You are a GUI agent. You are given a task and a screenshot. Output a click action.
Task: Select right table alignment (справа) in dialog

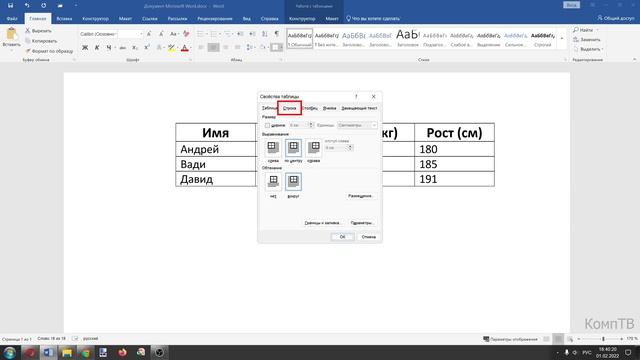(x=313, y=148)
